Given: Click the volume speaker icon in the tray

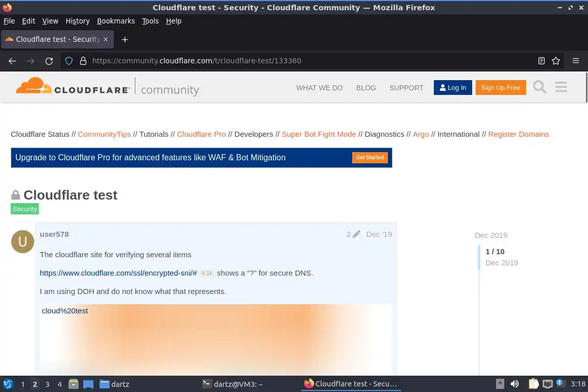Looking at the screenshot, I should pyautogui.click(x=514, y=384).
